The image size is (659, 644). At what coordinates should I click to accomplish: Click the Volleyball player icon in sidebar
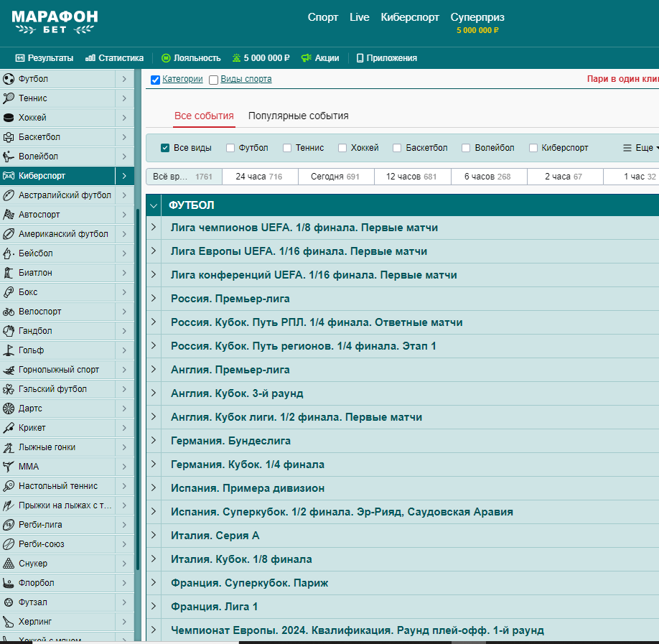click(x=9, y=157)
